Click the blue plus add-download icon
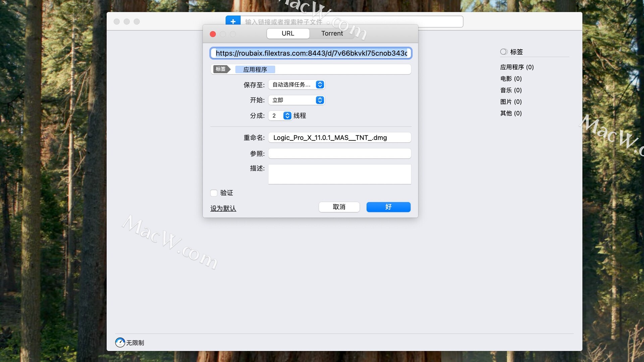Image resolution: width=644 pixels, height=362 pixels. (233, 21)
